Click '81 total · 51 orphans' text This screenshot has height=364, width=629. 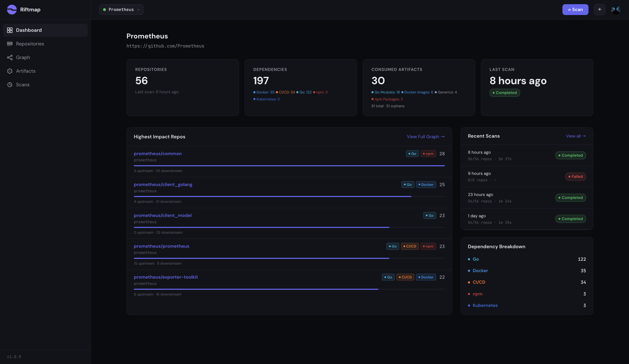388,106
